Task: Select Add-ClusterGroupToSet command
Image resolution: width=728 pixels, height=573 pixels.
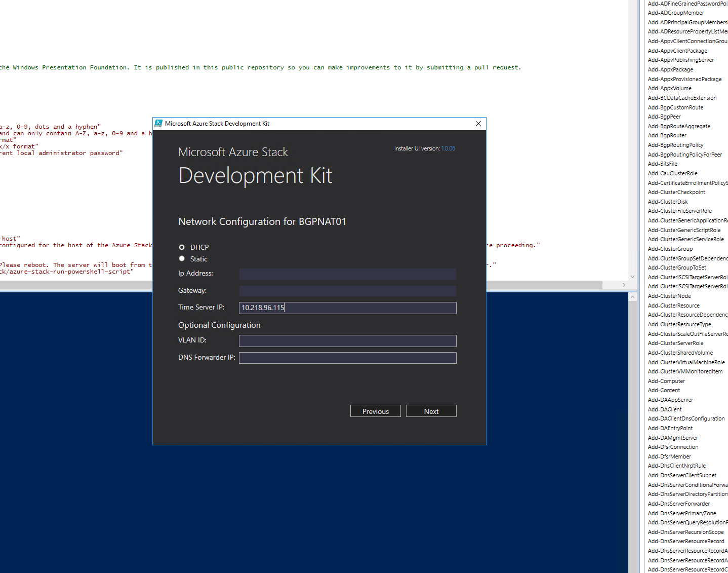Action: (677, 268)
